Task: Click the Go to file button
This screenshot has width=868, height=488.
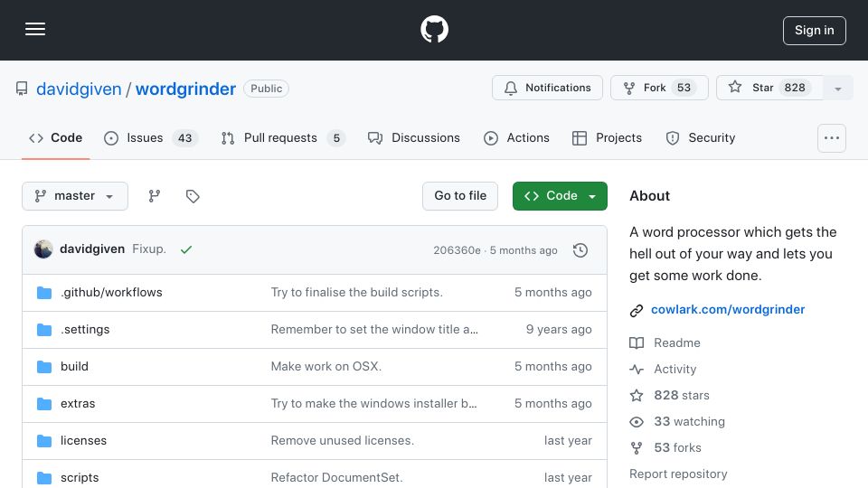Action: click(x=460, y=196)
